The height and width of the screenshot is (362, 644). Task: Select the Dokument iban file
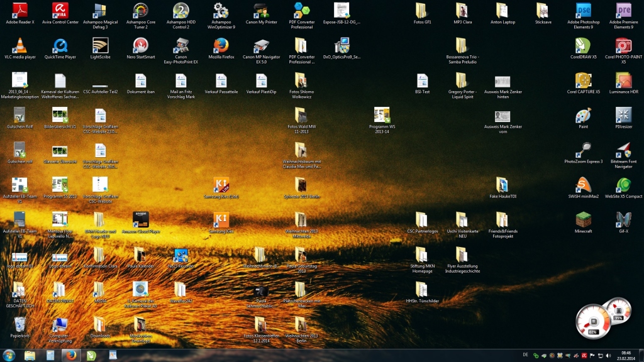point(140,80)
